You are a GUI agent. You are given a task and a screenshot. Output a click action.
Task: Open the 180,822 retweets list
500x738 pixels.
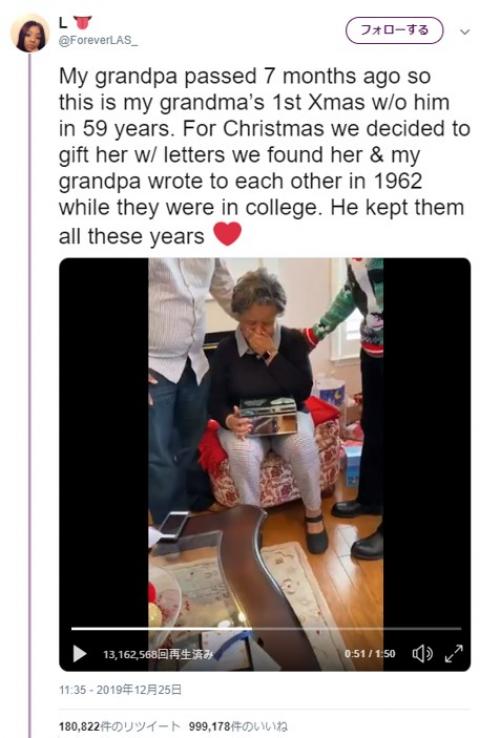pyautogui.click(x=120, y=726)
